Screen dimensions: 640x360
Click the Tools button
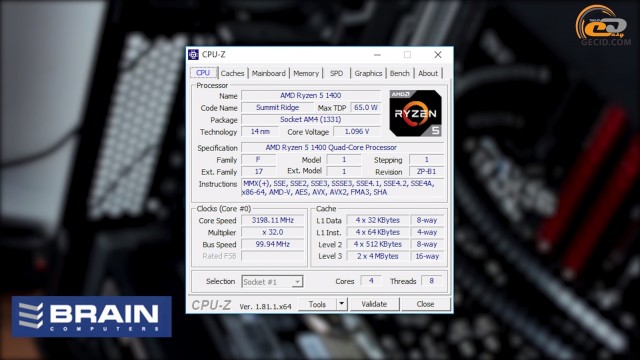point(317,304)
